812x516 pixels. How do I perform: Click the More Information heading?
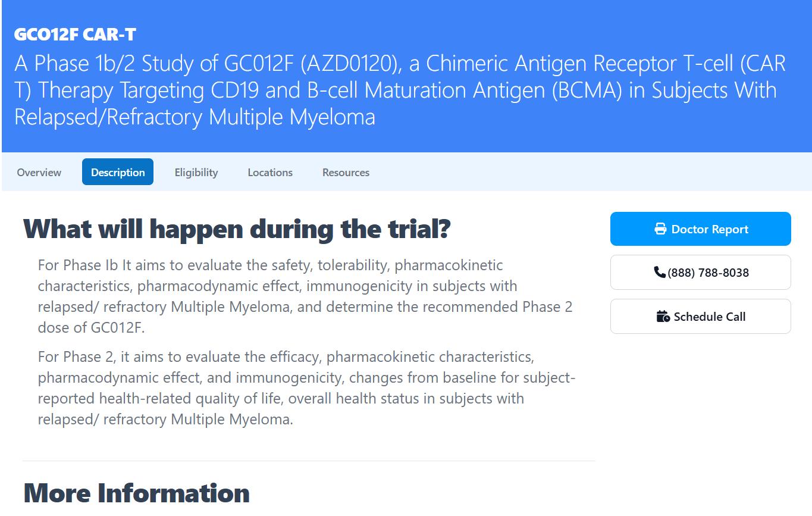pos(137,493)
